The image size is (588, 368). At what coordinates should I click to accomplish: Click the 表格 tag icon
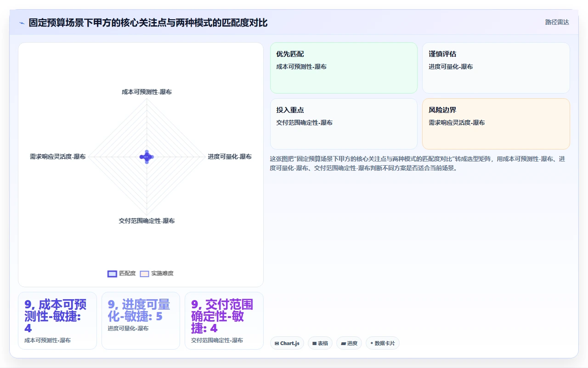point(315,343)
